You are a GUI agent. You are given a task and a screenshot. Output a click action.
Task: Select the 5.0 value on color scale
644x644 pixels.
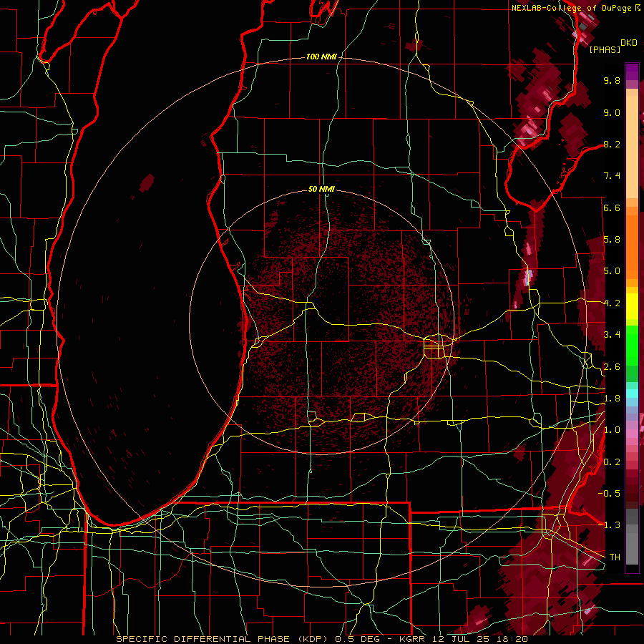pos(612,271)
